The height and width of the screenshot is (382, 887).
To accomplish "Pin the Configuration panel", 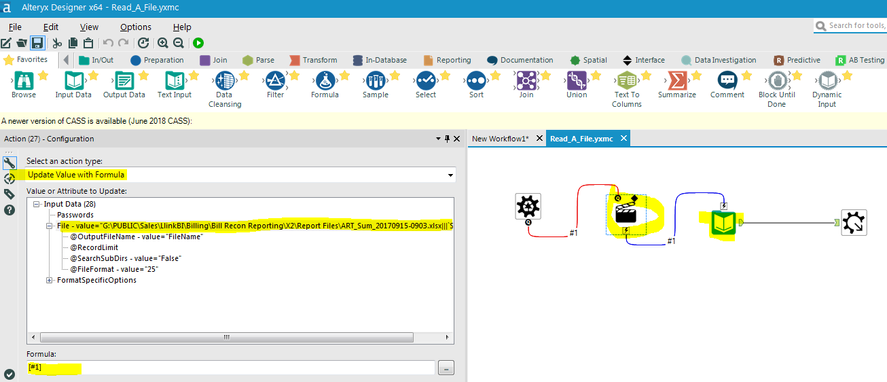I will [447, 139].
